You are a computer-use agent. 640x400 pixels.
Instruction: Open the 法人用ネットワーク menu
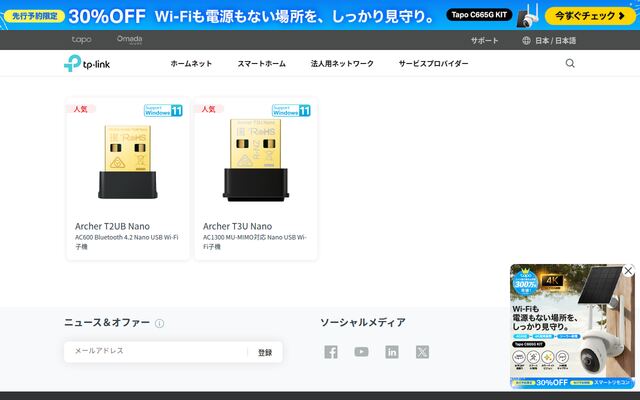click(342, 64)
